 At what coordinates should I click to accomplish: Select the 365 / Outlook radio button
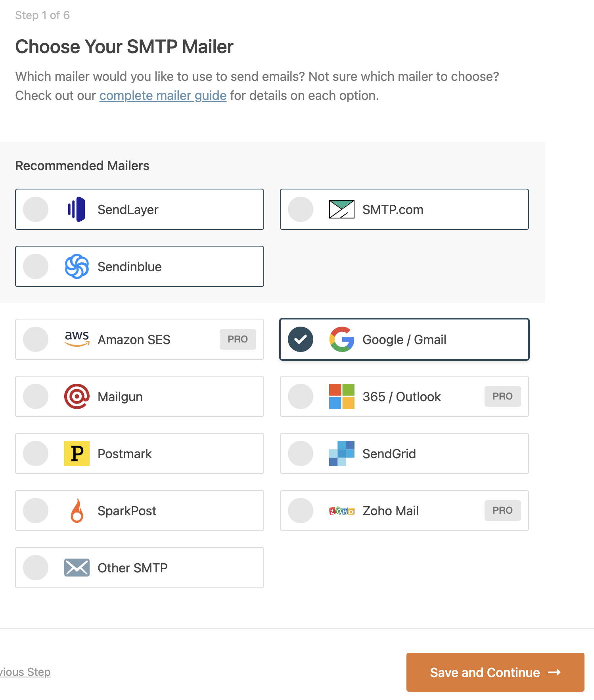click(301, 396)
